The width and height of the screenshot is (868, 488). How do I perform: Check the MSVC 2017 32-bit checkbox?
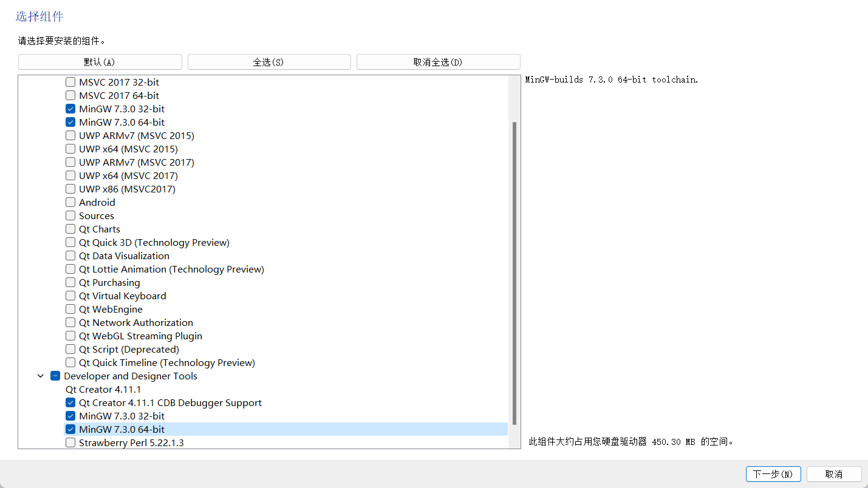pos(70,82)
